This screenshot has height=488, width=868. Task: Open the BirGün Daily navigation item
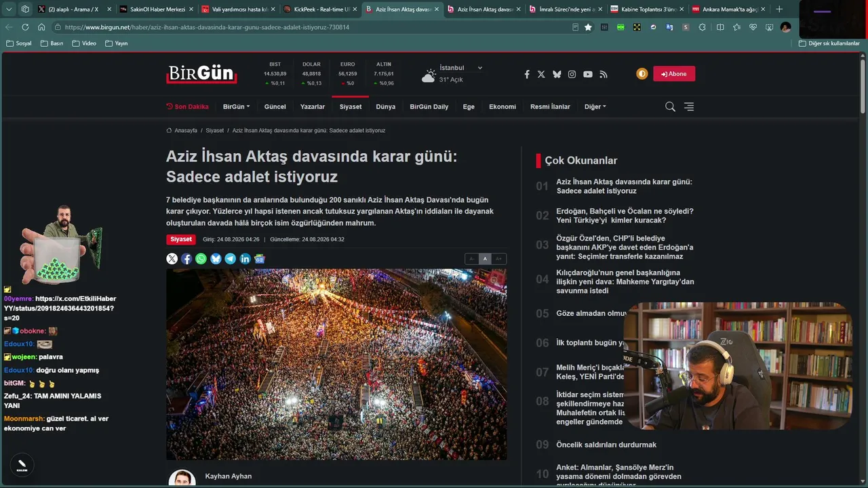(x=429, y=106)
